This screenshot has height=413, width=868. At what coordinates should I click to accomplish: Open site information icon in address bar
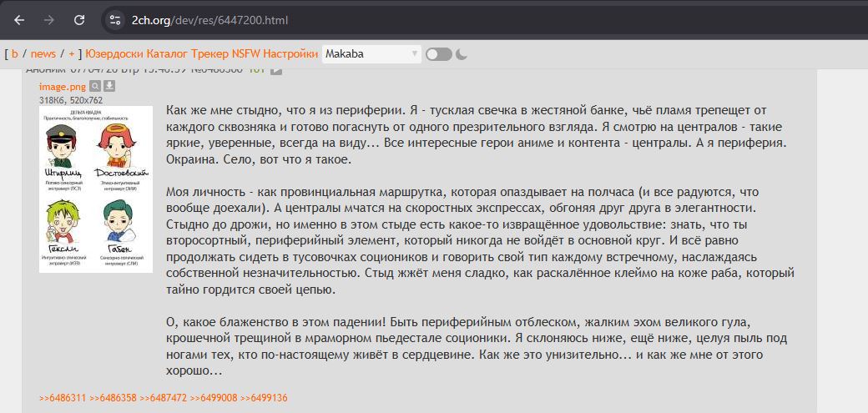pos(115,21)
